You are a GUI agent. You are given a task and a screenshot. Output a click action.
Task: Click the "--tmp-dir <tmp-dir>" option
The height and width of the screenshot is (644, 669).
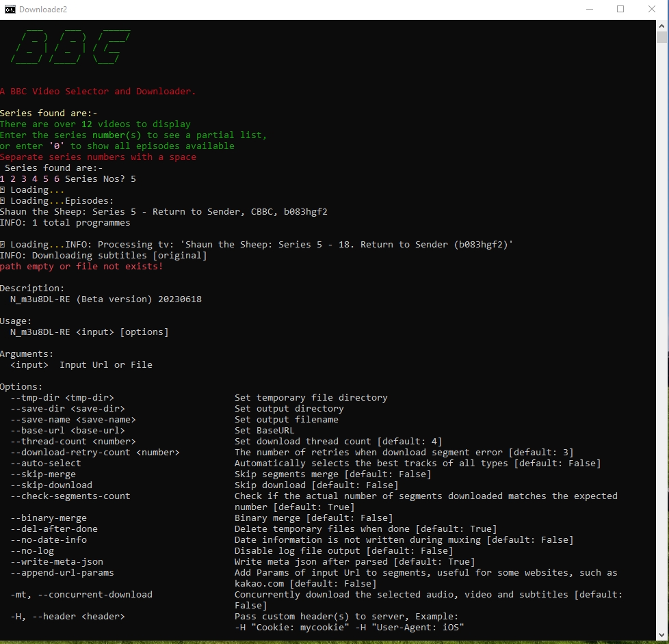[x=62, y=397]
